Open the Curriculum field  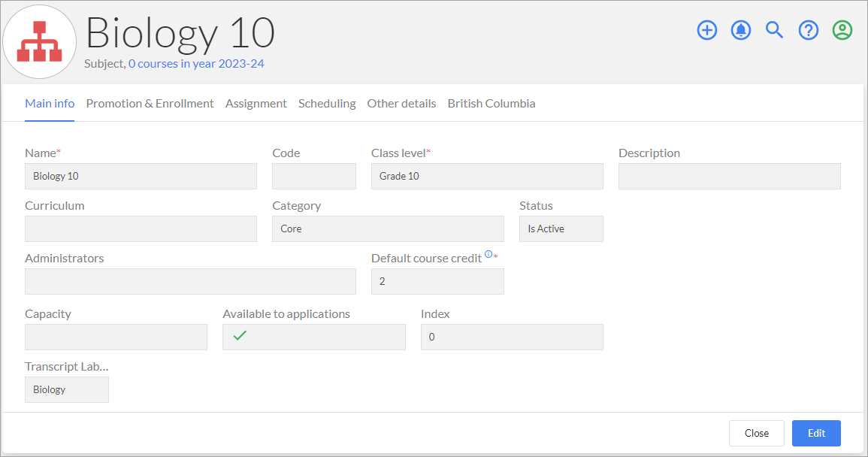(141, 228)
